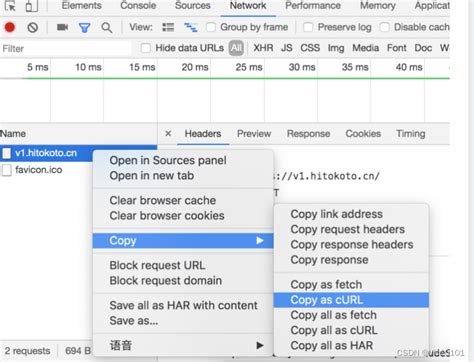Switch to large request rows view icon
This screenshot has height=362, width=474.
168,27
